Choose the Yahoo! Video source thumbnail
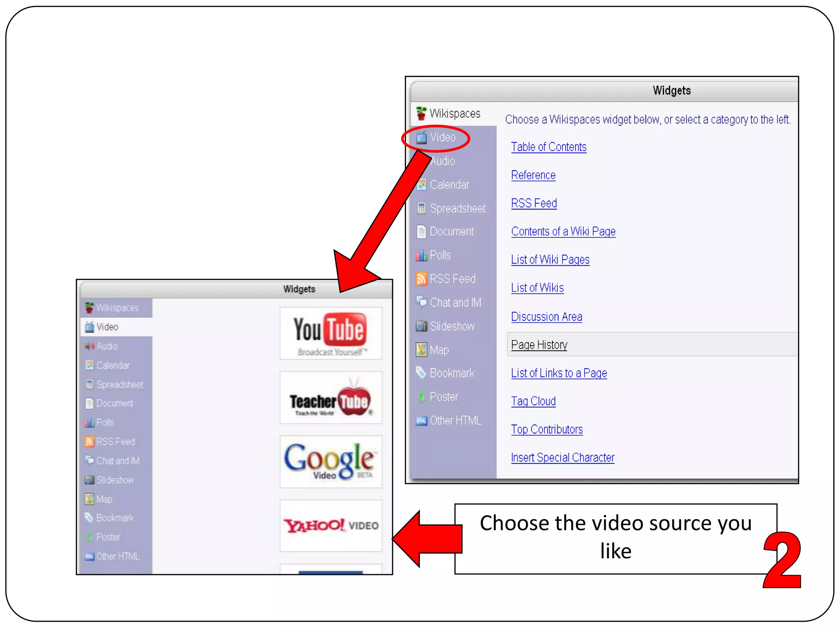840x630 pixels. [331, 526]
